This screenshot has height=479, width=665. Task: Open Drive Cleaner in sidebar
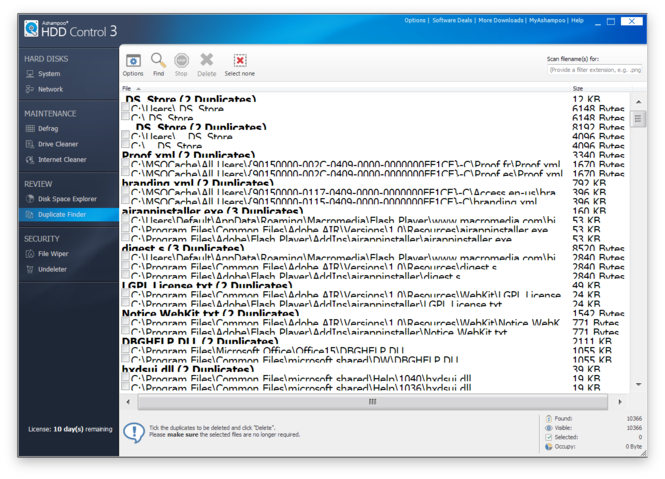(x=58, y=144)
